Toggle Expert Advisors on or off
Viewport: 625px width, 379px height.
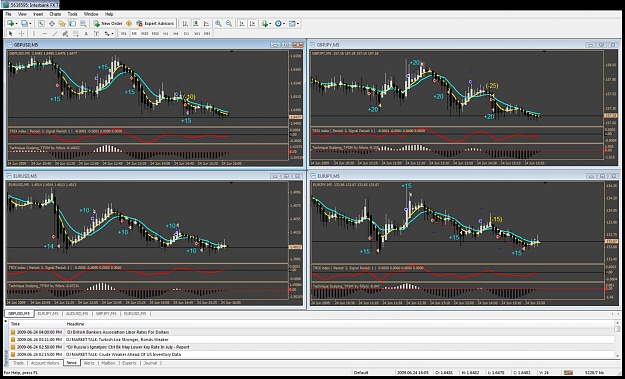[x=155, y=24]
